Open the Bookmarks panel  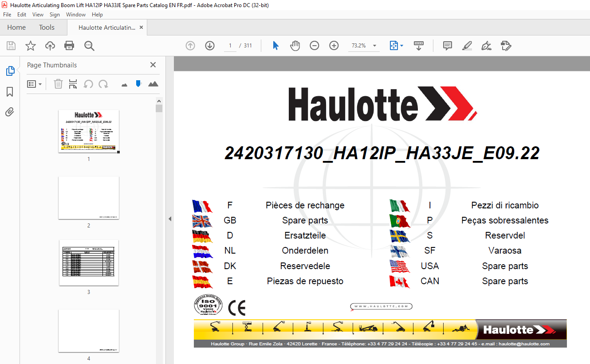(10, 92)
